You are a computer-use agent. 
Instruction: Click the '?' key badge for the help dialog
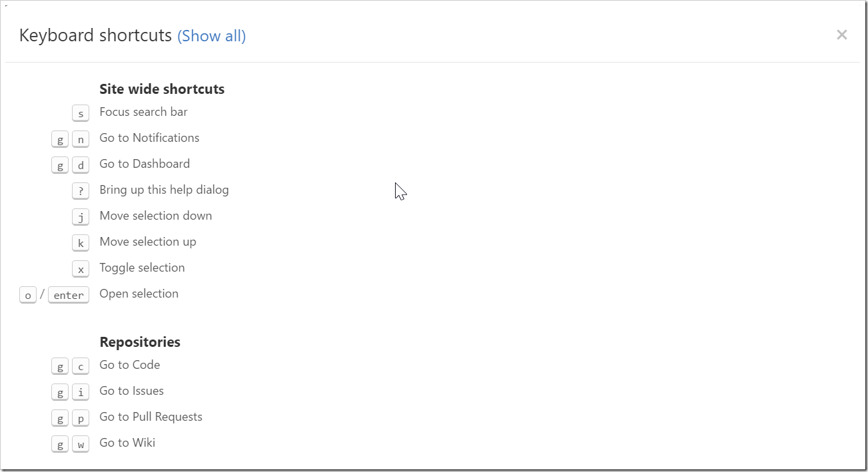80,190
